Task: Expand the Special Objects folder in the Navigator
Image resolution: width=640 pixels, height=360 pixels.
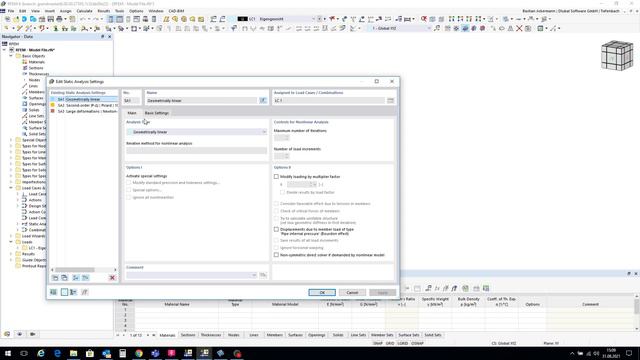Action: coord(11,140)
